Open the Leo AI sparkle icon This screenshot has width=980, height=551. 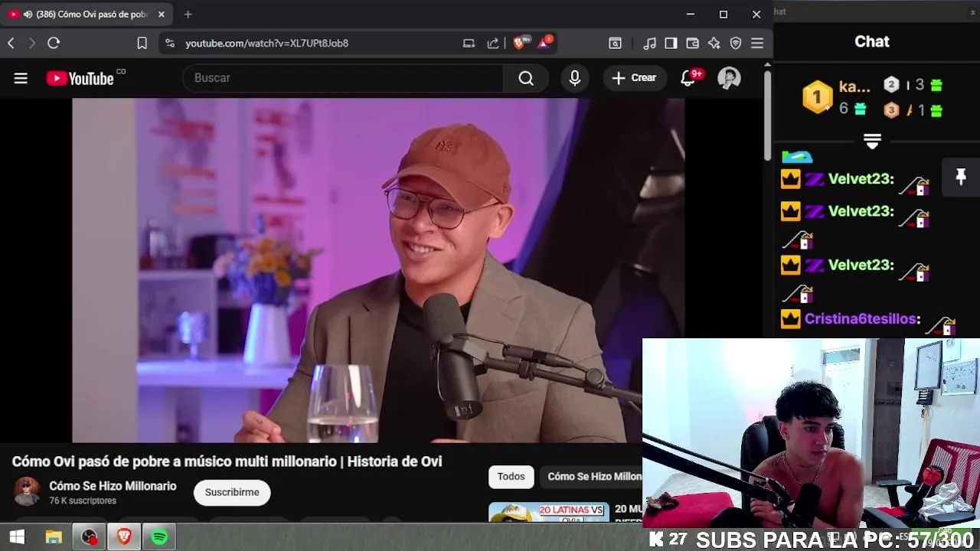(714, 43)
